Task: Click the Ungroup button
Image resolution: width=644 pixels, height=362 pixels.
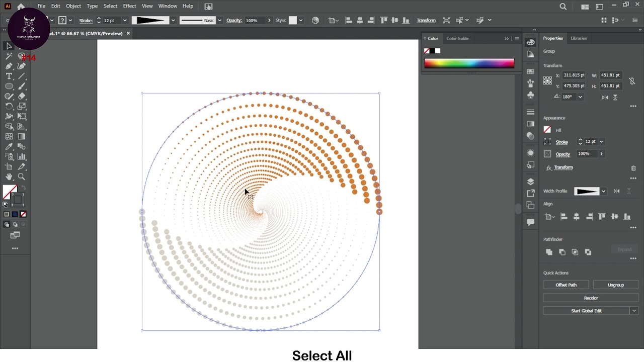Action: click(x=615, y=285)
